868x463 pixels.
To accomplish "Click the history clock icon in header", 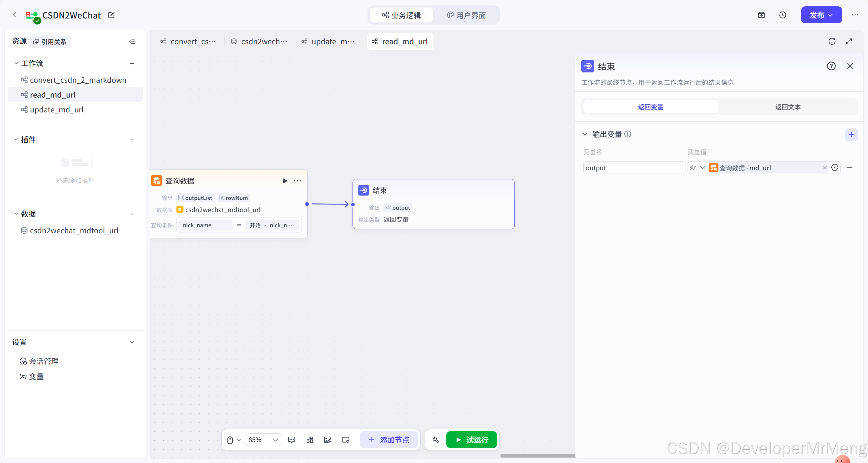I will pyautogui.click(x=782, y=15).
